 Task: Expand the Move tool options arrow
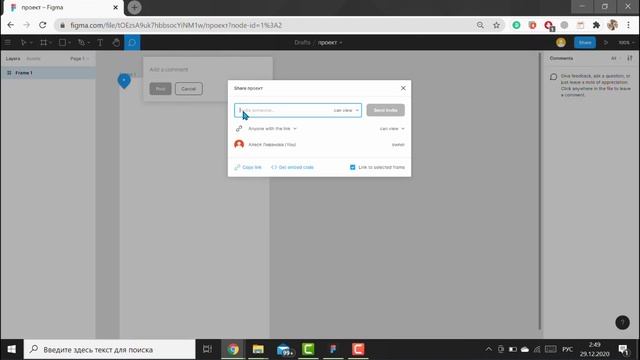point(31,42)
